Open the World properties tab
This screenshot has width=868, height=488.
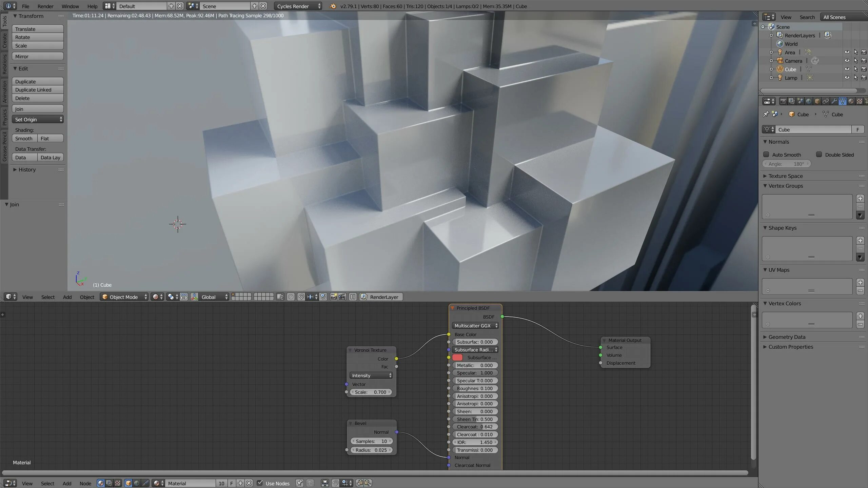point(809,101)
